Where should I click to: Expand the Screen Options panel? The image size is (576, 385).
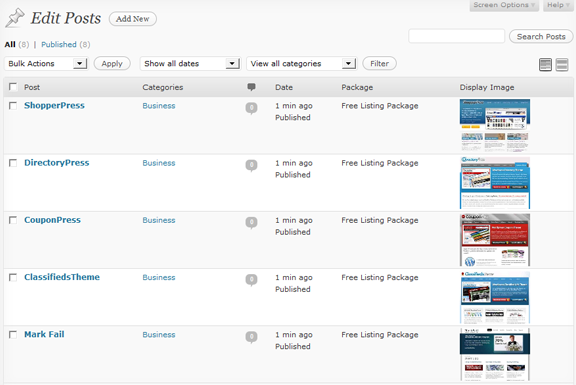504,5
